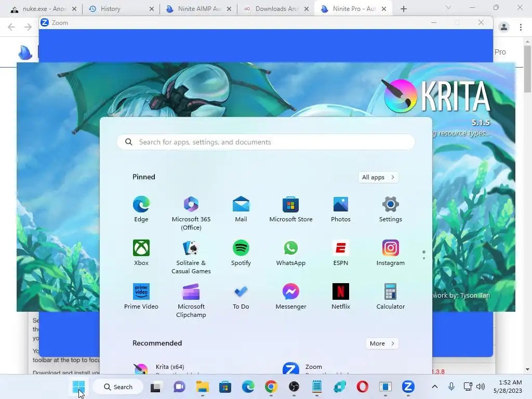Viewport: 532px width, 399px height.
Task: Close the Ninite AIMP tab
Action: tap(229, 9)
